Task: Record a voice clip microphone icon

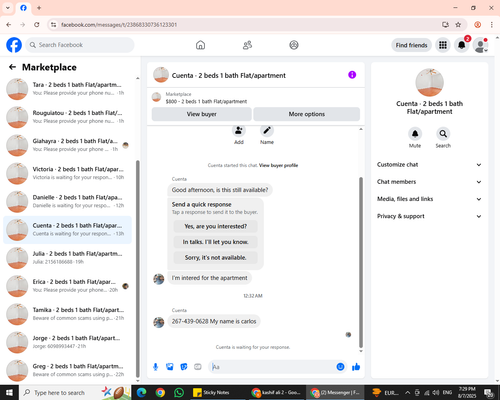Action: point(155,367)
